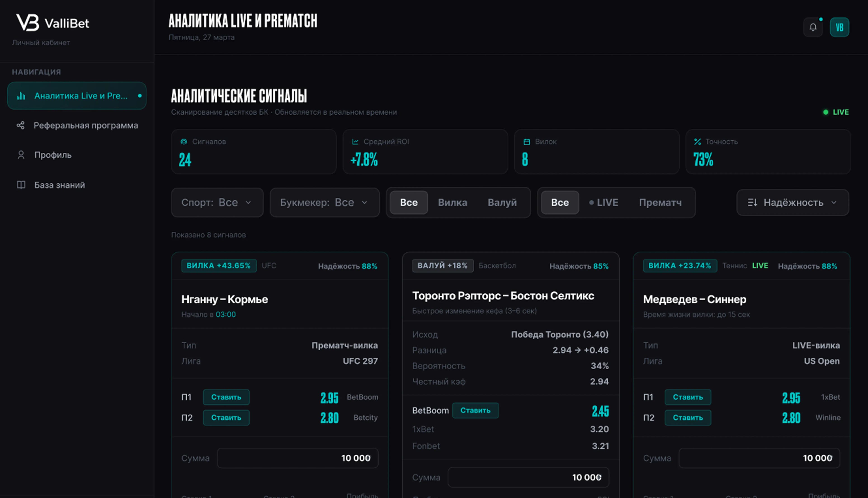Click the VB user avatar icon
This screenshot has width=868, height=498.
click(x=839, y=27)
